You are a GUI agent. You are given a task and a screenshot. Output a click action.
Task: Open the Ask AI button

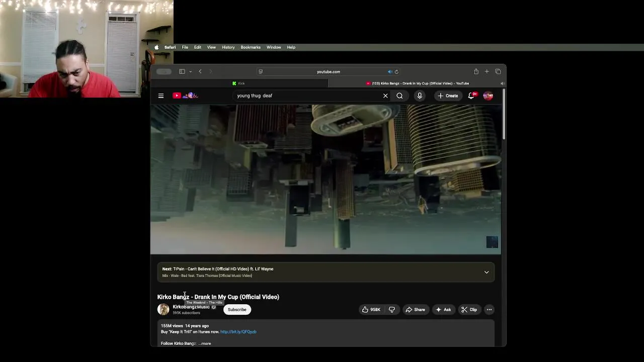pyautogui.click(x=443, y=310)
